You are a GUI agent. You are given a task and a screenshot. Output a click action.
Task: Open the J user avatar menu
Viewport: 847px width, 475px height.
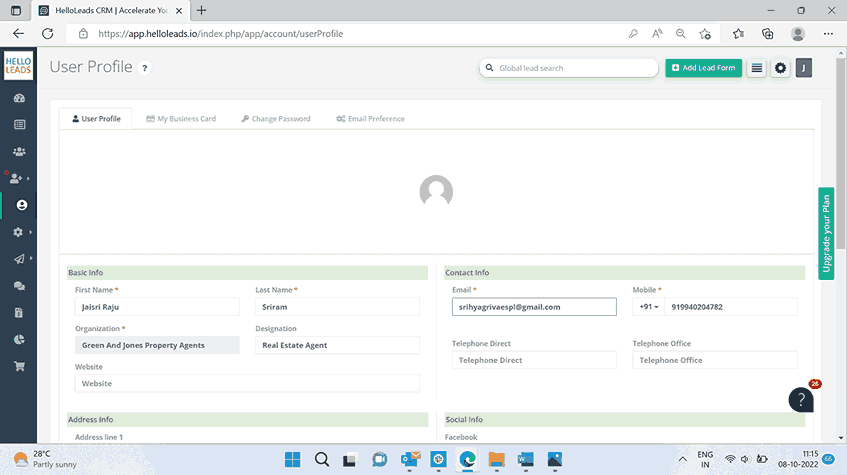point(804,68)
